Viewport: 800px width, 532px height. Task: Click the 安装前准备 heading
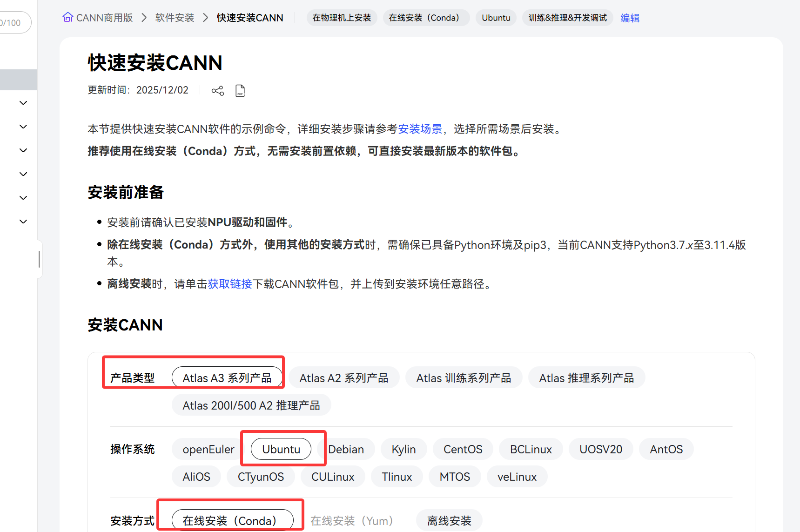pyautogui.click(x=126, y=192)
